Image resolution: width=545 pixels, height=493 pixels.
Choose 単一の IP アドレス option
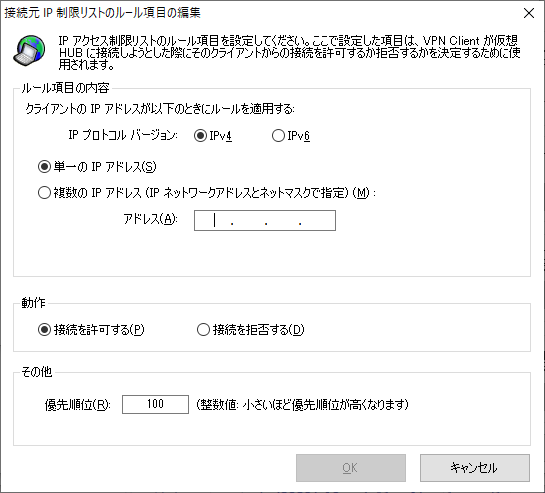pos(97,167)
